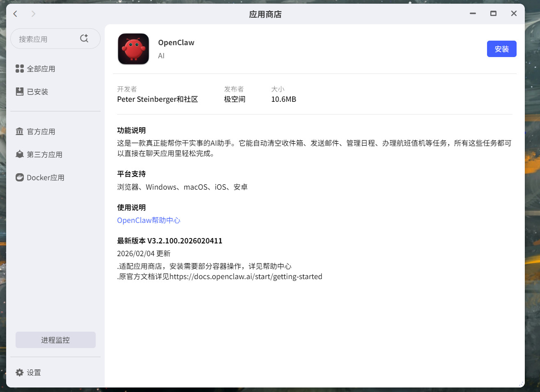Click the 使用说明 heading

[131, 208]
